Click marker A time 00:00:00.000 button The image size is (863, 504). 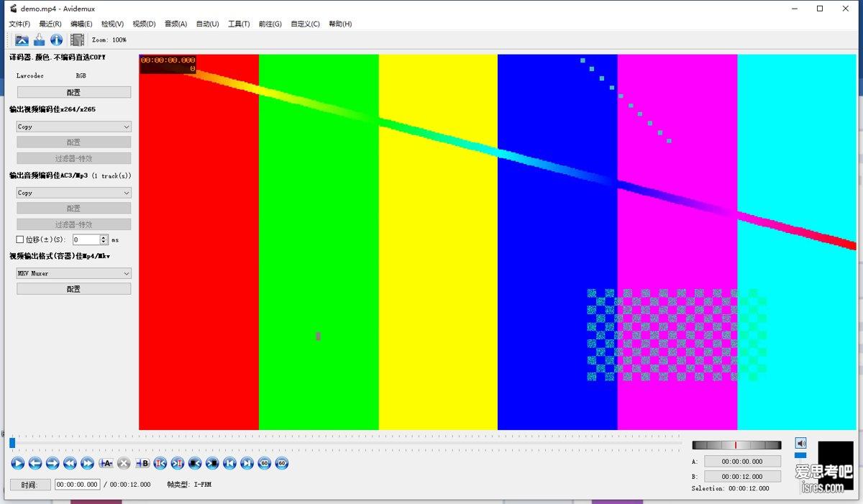[x=742, y=461]
